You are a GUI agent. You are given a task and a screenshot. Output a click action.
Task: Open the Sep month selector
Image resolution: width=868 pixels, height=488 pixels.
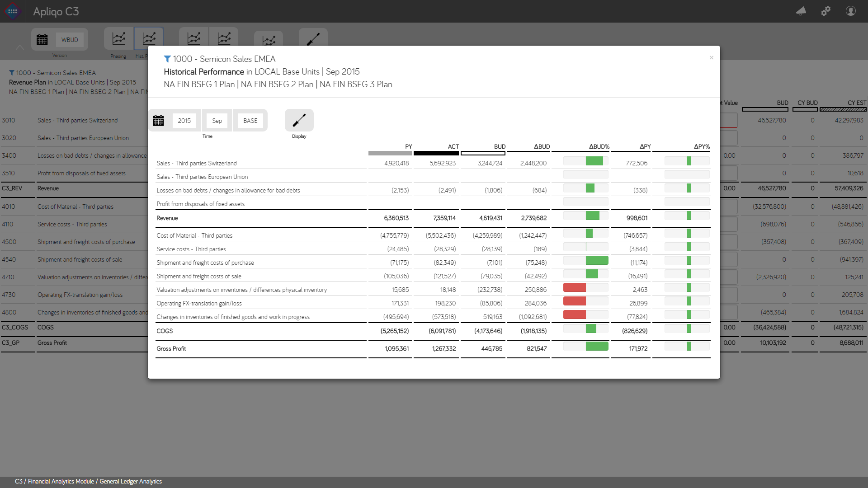(217, 121)
